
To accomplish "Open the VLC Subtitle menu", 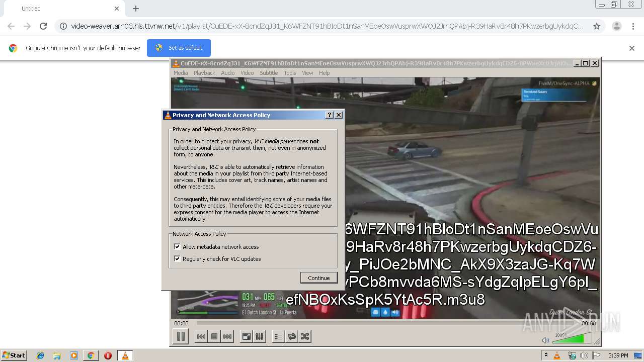I will point(269,73).
